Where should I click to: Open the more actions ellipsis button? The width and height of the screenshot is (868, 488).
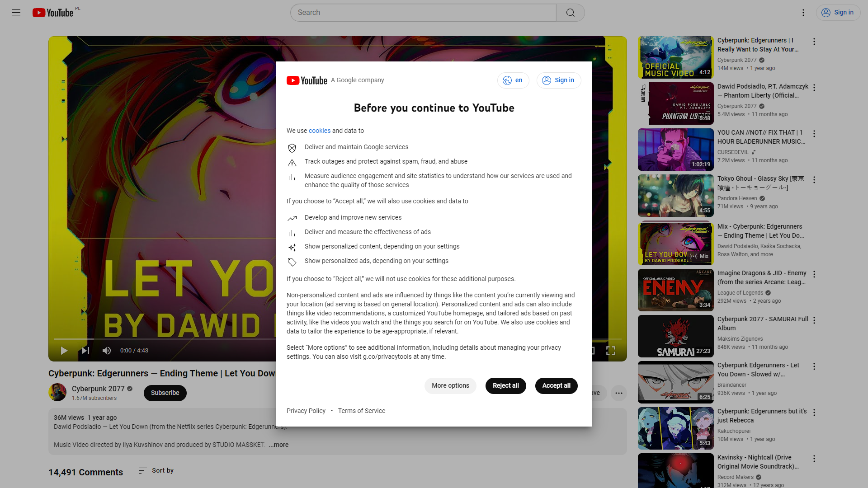click(618, 393)
